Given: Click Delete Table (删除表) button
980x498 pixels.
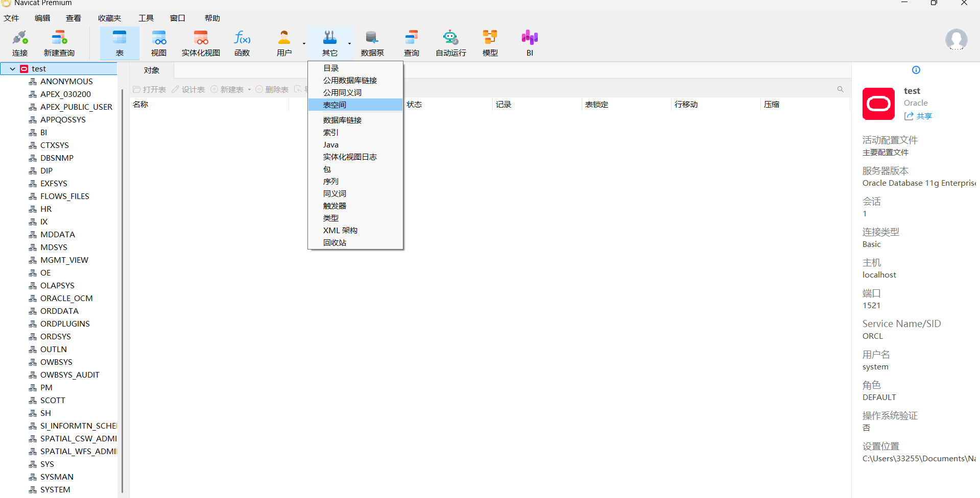Looking at the screenshot, I should (x=272, y=90).
